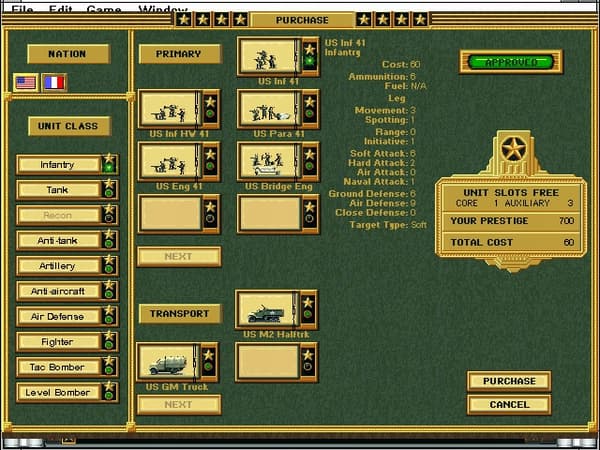The image size is (600, 450).
Task: Click the UNIT CLASS header label
Action: coord(69,126)
